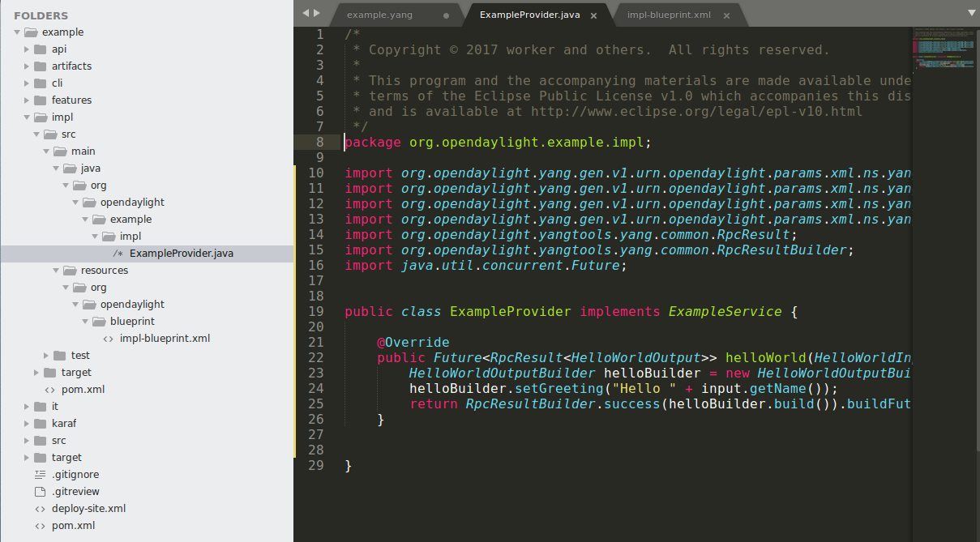Click the api folder icon
The height and width of the screenshot is (542, 980).
pyautogui.click(x=41, y=49)
